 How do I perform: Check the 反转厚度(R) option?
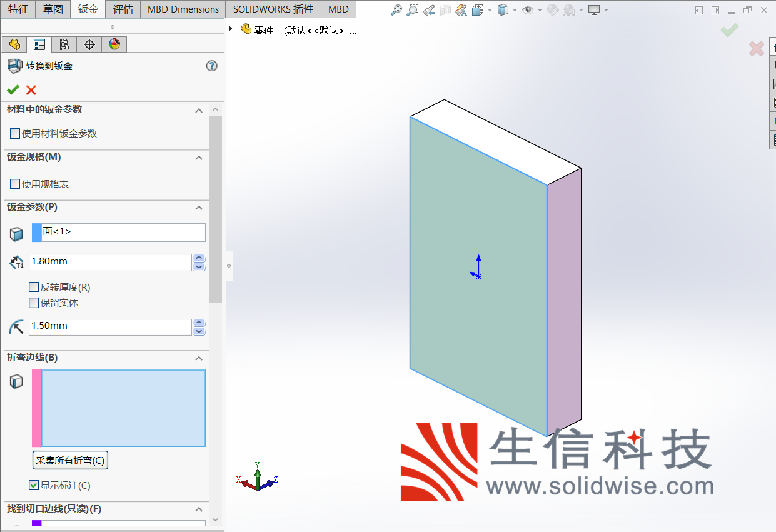click(x=34, y=288)
